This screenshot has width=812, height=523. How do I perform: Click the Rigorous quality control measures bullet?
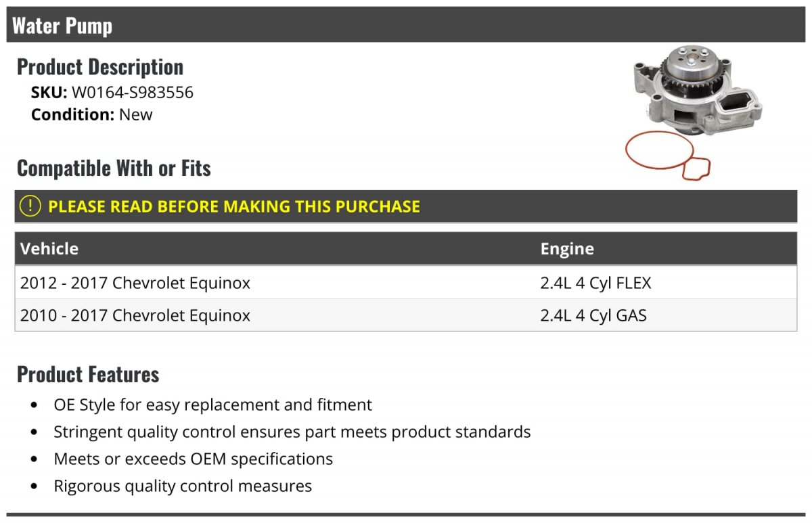(x=183, y=486)
